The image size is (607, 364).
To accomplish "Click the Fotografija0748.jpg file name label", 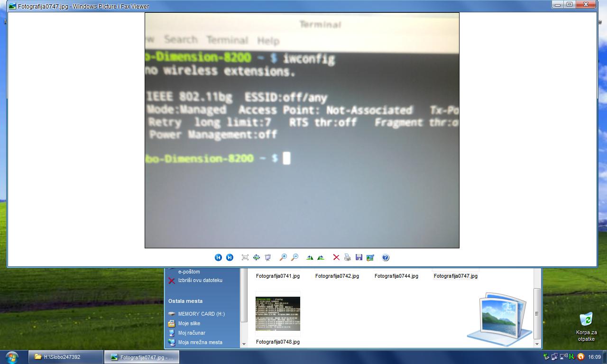I will (x=278, y=342).
